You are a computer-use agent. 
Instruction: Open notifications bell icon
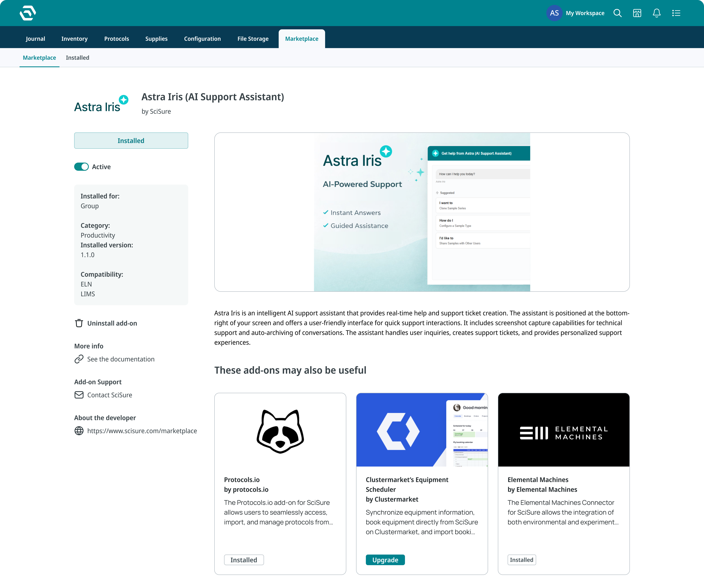[656, 13]
